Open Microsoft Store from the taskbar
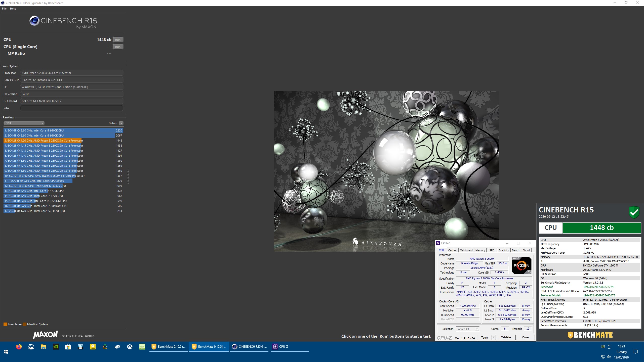Viewport: 644px width, 362px height. (68, 347)
